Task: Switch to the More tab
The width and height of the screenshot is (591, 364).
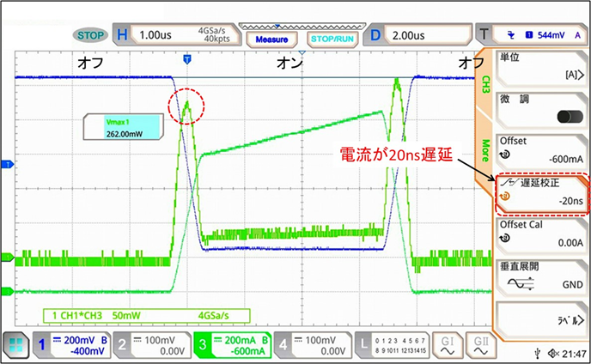Action: click(x=484, y=148)
